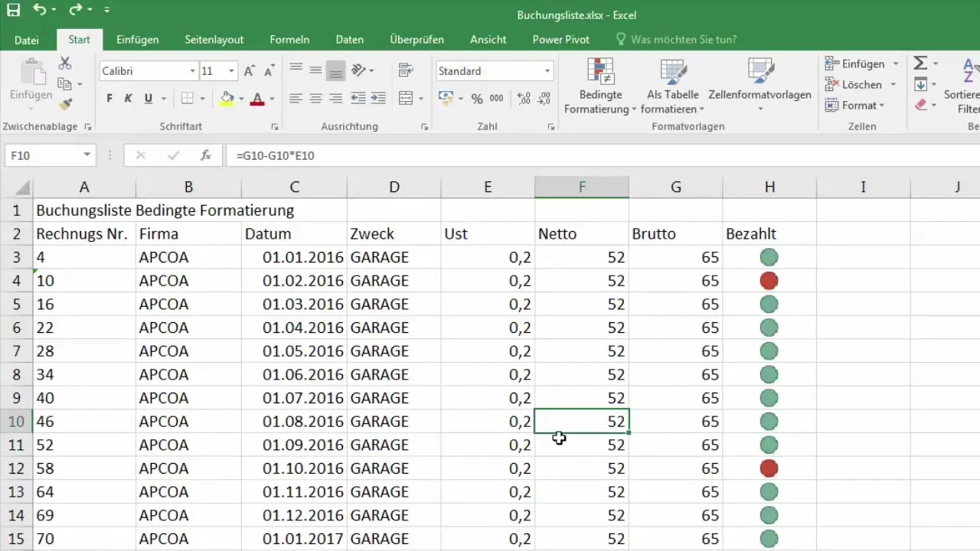The width and height of the screenshot is (980, 551).
Task: Insert AutoSum with the sigma icon
Action: [x=921, y=64]
